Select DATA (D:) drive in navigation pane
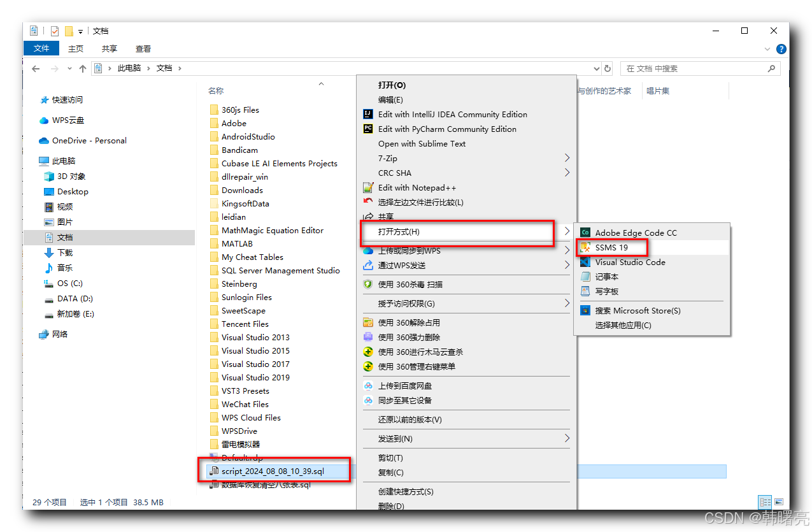 (76, 299)
